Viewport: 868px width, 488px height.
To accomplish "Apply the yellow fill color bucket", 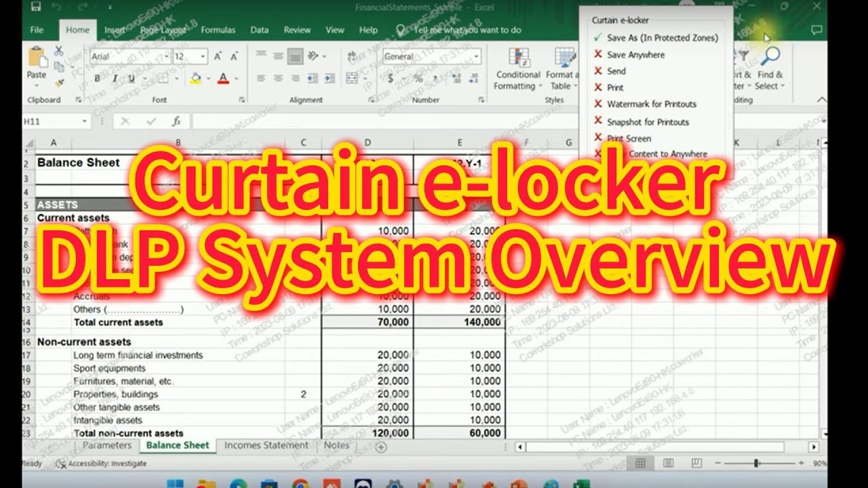I will (x=195, y=79).
